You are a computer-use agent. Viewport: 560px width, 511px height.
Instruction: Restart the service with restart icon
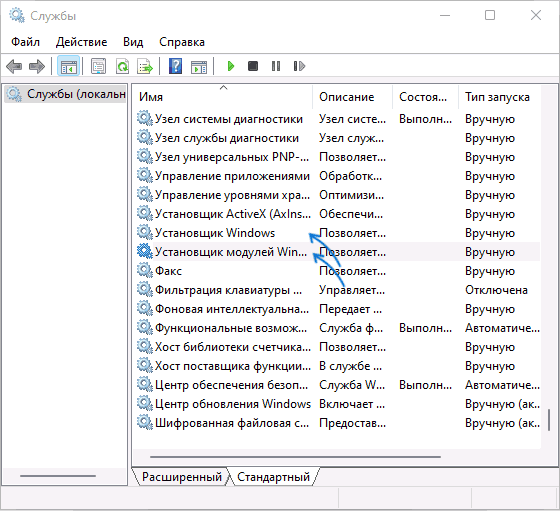click(299, 66)
